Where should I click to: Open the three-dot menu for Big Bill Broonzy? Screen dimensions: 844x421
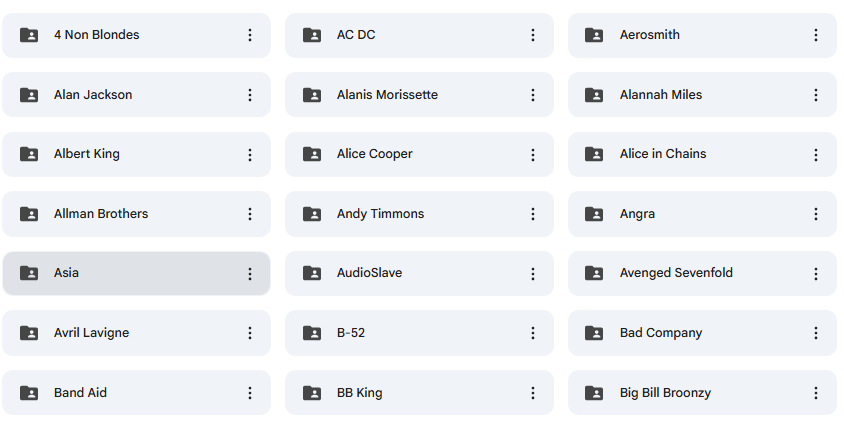tap(815, 392)
